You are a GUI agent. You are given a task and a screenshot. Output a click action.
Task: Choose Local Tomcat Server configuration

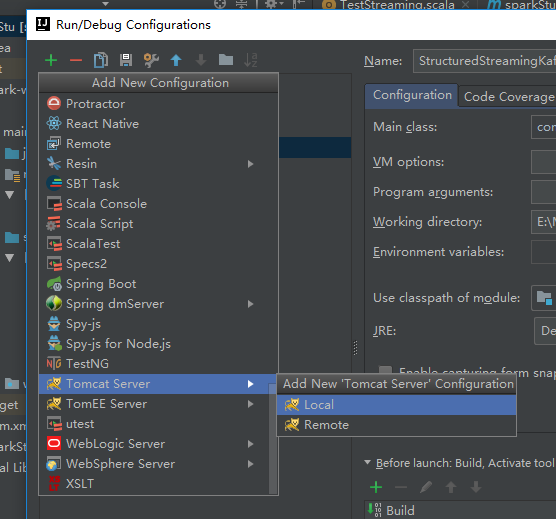396,405
